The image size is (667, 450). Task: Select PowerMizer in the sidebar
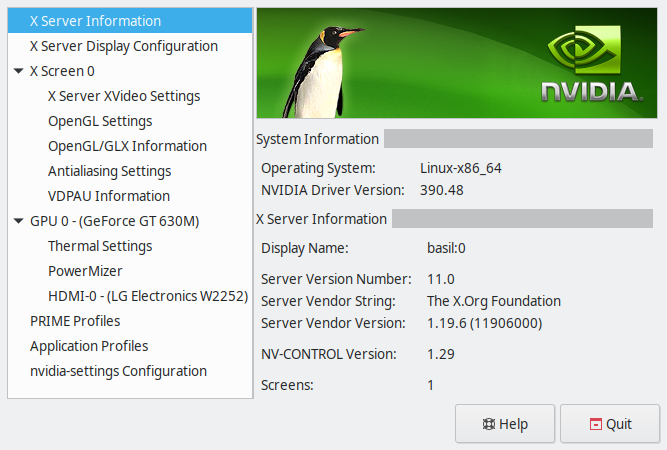coord(85,271)
